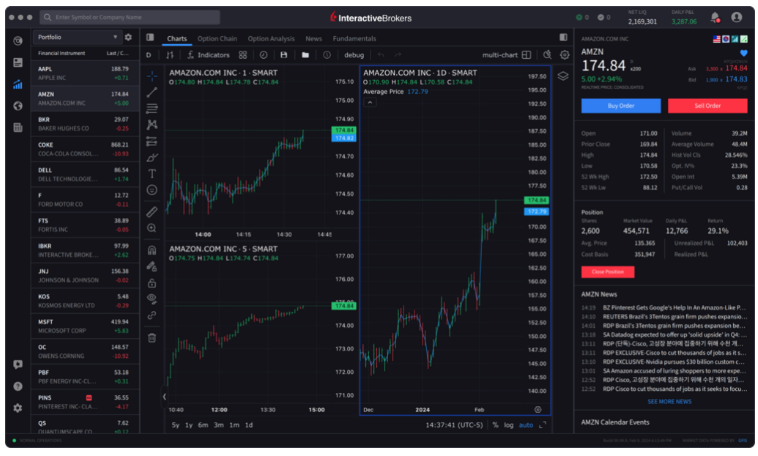Open portfolio settings gear icon

pos(128,37)
